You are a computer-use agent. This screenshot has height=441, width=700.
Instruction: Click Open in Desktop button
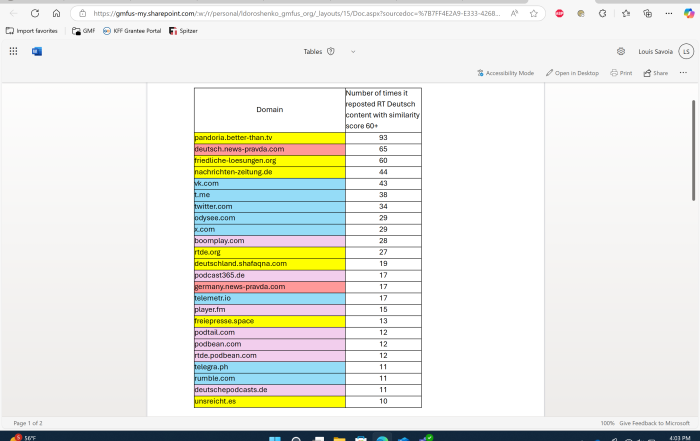pyautogui.click(x=572, y=73)
